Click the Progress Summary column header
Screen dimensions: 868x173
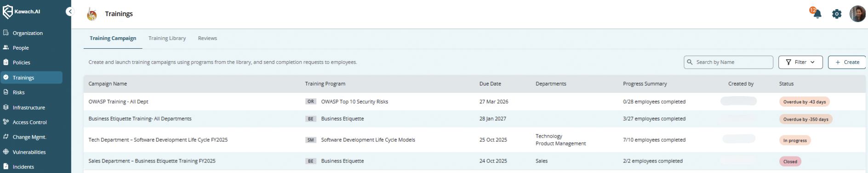pyautogui.click(x=645, y=84)
